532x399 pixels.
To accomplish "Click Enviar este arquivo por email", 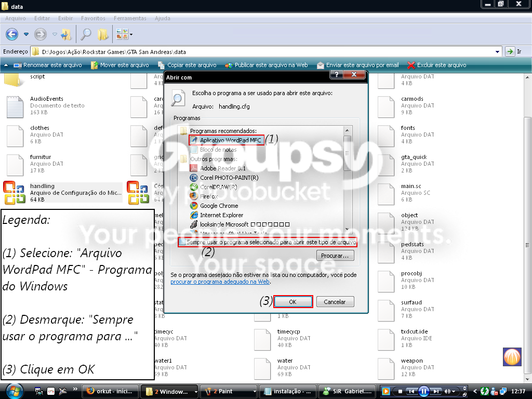I will 357,65.
